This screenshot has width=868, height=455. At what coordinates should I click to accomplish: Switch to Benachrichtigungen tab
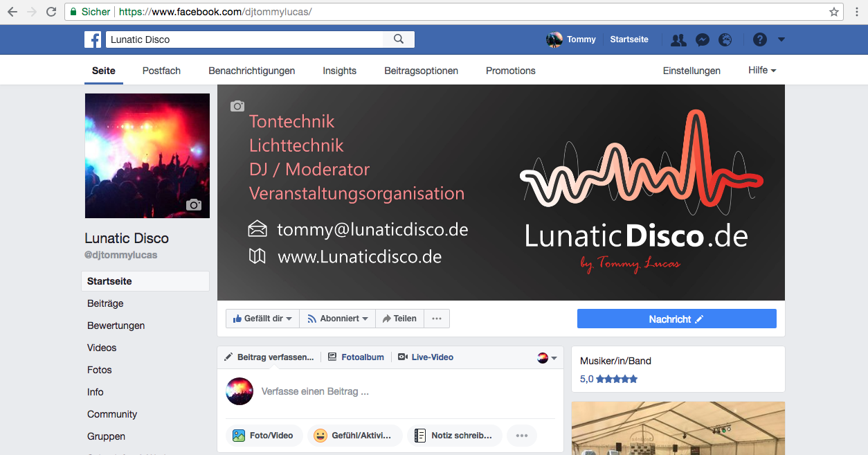click(252, 71)
